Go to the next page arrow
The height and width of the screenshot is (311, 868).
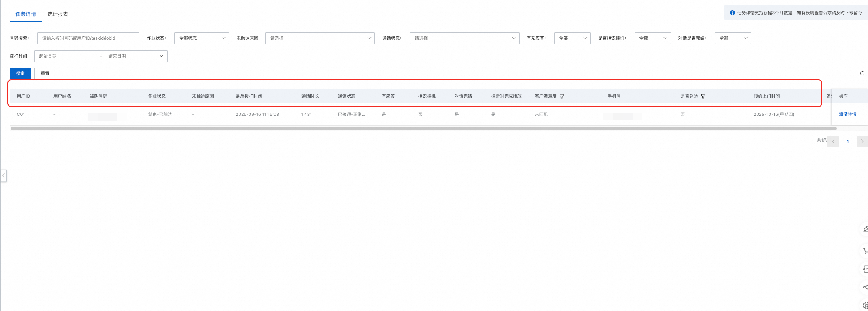(x=862, y=141)
